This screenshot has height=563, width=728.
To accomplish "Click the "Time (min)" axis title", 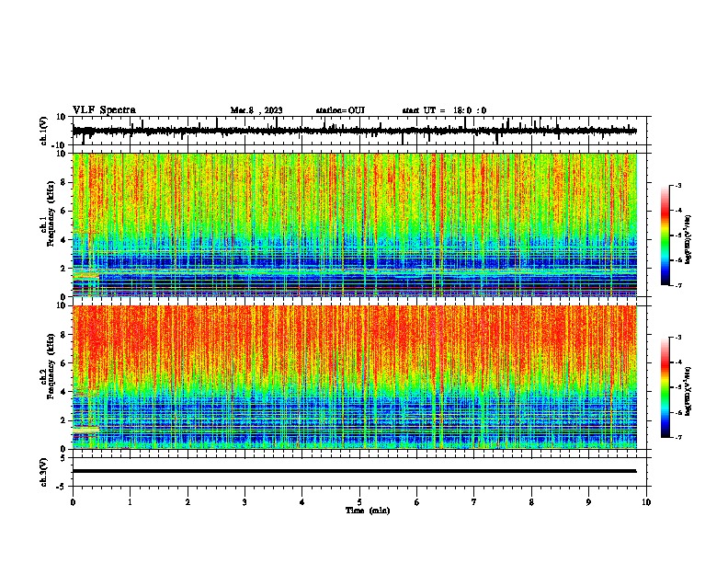I will click(368, 511).
